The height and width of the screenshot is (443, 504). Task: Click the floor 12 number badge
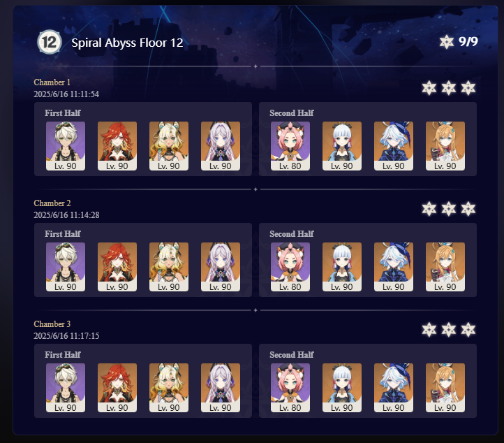[49, 42]
